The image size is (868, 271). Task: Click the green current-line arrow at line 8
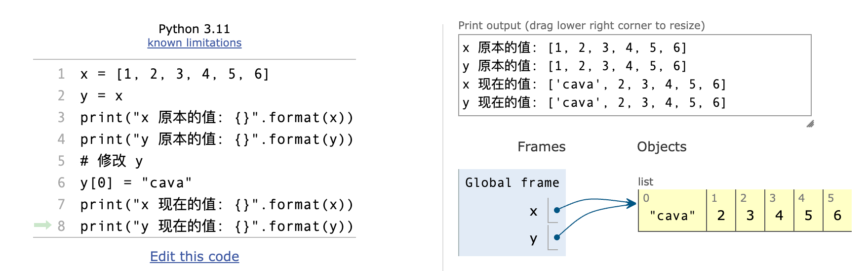point(42,226)
